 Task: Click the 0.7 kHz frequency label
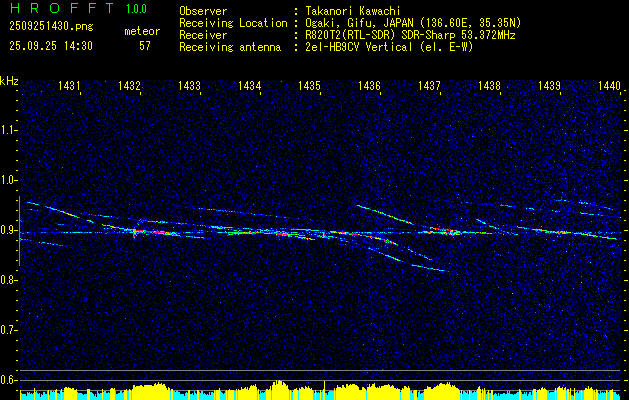(7, 330)
